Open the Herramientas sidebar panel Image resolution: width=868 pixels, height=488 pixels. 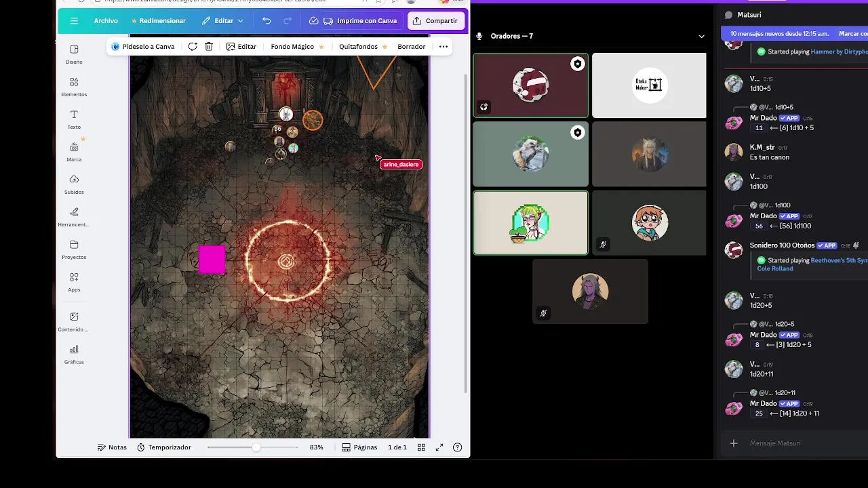(74, 217)
